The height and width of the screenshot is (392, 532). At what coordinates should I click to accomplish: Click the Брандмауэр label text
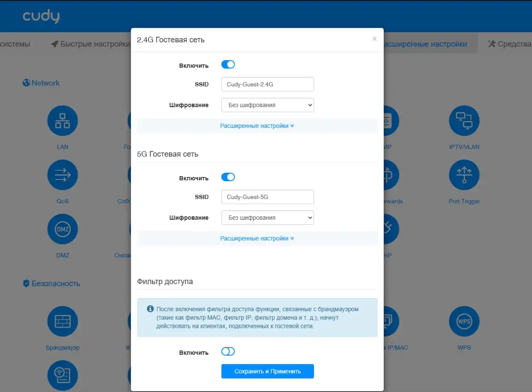point(62,348)
